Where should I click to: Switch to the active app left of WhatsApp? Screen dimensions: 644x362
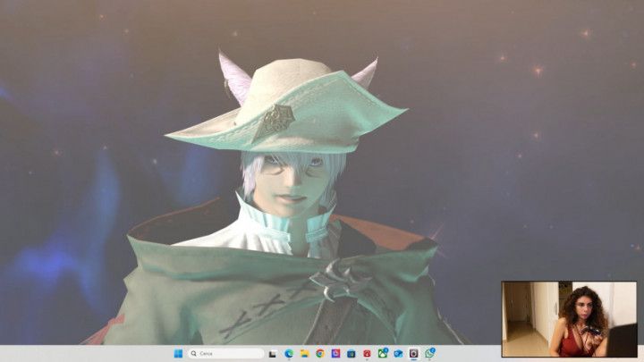pos(413,353)
